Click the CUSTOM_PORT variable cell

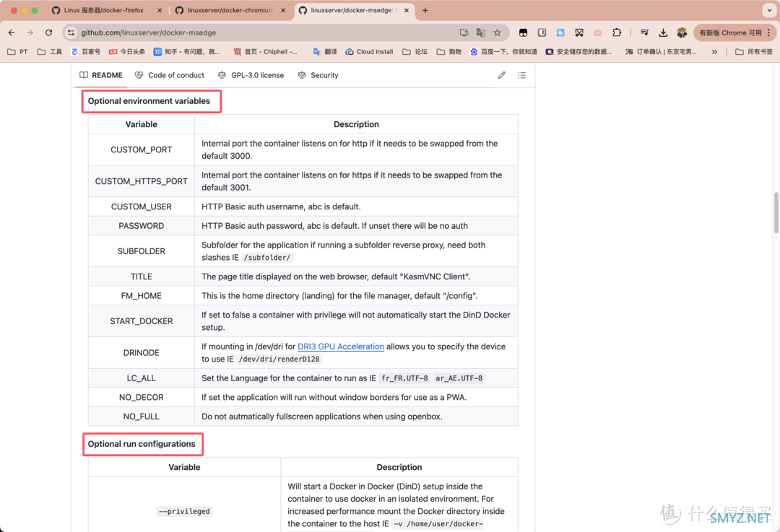(142, 149)
